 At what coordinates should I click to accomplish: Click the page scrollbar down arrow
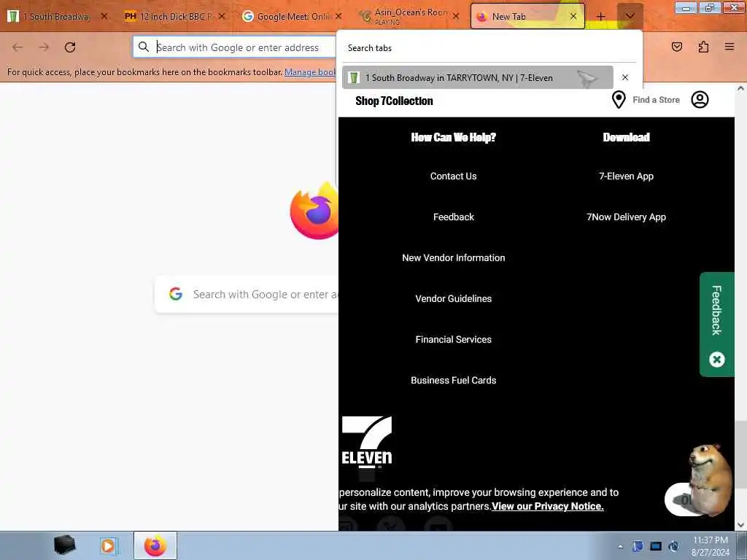740,525
